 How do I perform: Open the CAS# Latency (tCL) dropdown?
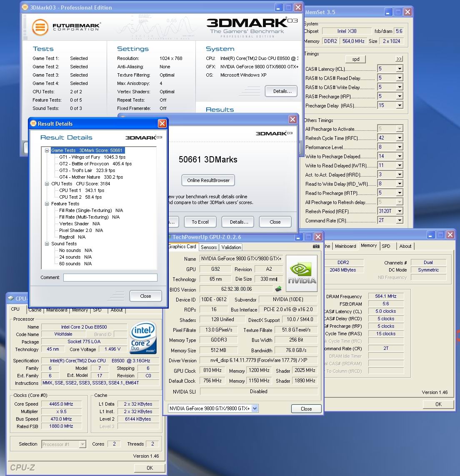pyautogui.click(x=400, y=69)
